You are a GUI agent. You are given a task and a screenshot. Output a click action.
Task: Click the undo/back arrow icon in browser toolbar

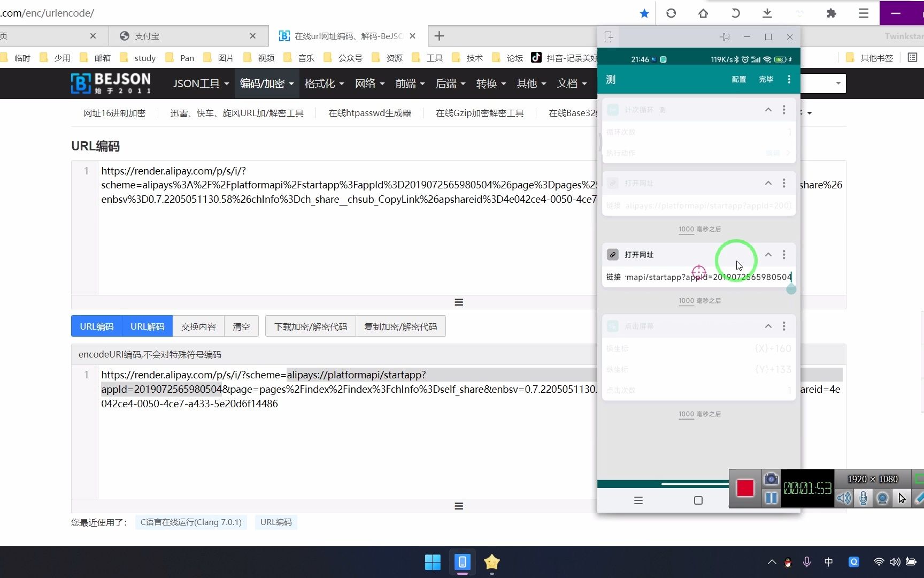click(x=735, y=13)
